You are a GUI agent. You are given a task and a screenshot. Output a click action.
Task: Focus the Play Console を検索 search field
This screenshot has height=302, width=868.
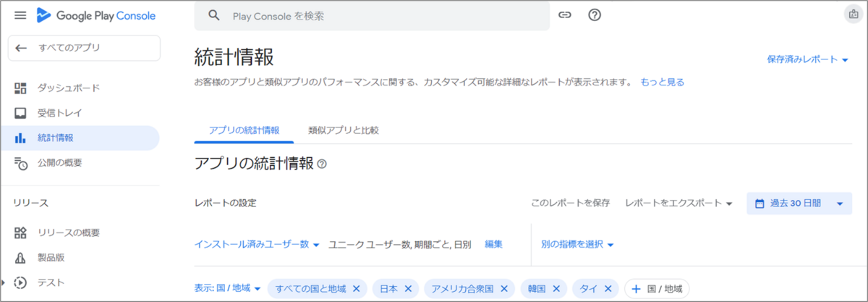tap(372, 15)
